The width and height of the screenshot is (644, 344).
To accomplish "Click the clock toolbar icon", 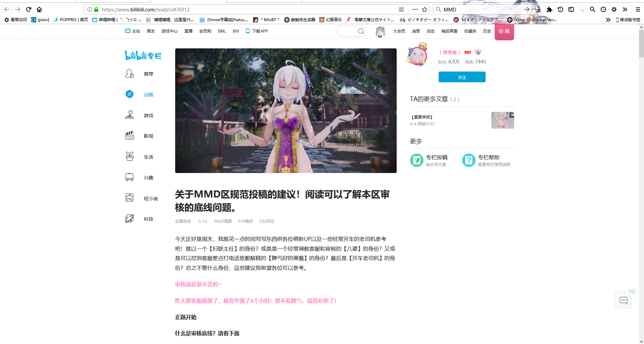I will pyautogui.click(x=603, y=9).
